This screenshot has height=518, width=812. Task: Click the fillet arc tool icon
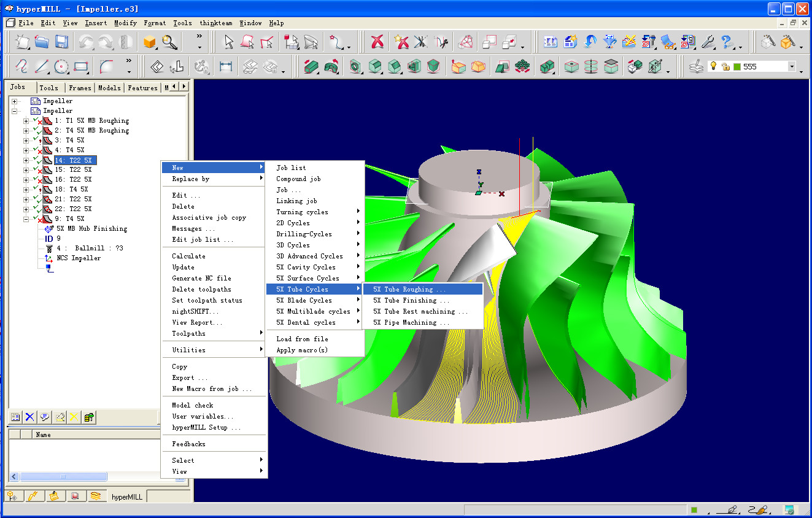click(x=107, y=66)
